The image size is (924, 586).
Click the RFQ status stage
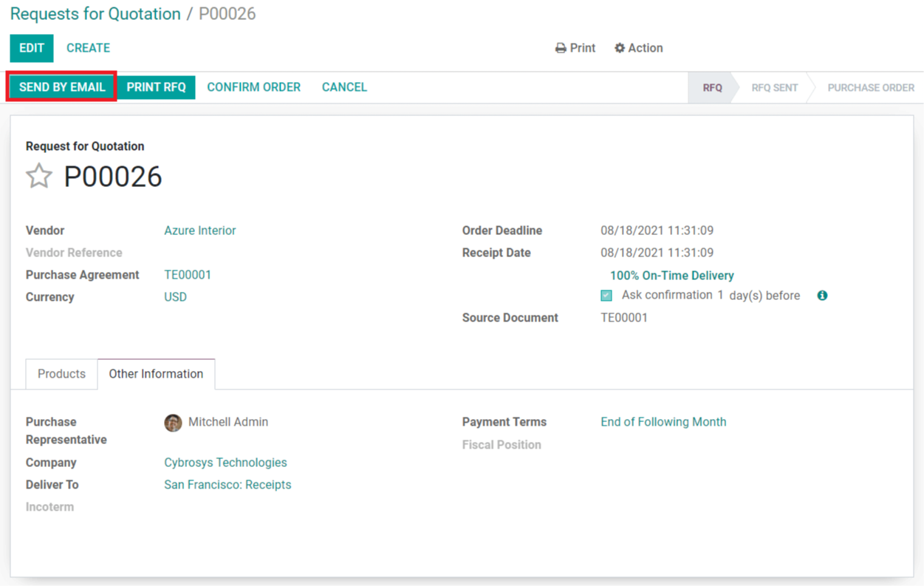(x=713, y=87)
